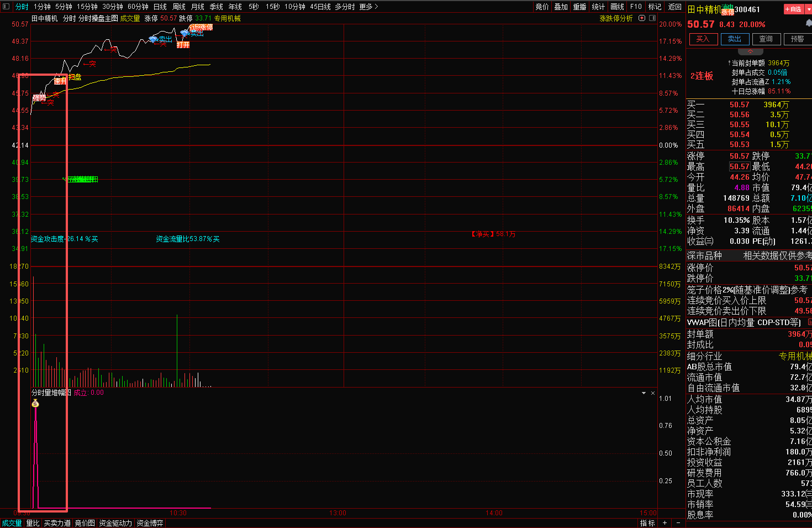This screenshot has width=812, height=528.
Task: Click the 扫盘 signal marker on chart
Action: click(75, 77)
